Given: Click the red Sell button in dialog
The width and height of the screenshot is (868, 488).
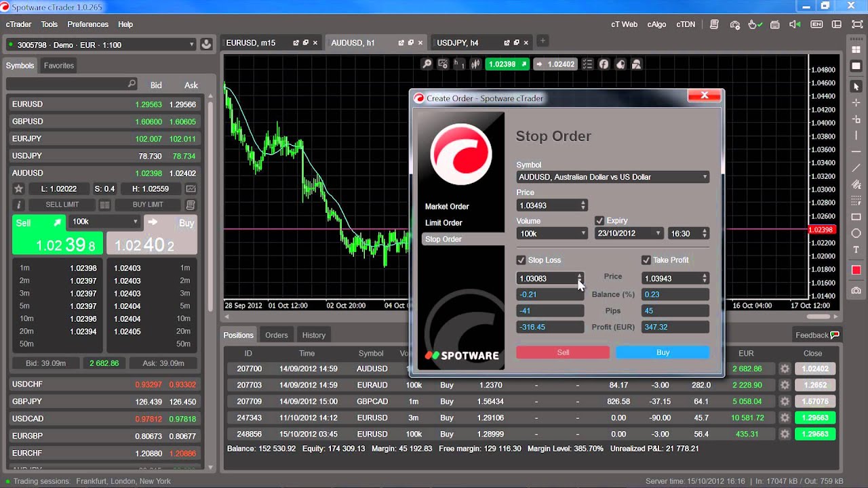Looking at the screenshot, I should click(563, 352).
